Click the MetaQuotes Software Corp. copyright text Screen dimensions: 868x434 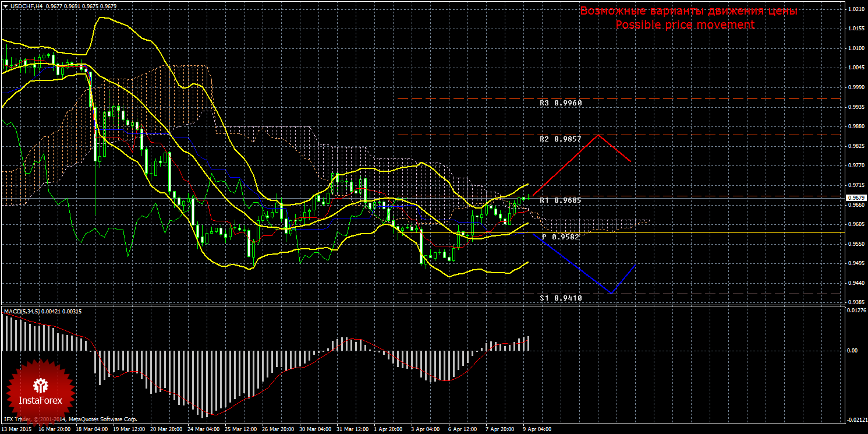pyautogui.click(x=102, y=419)
